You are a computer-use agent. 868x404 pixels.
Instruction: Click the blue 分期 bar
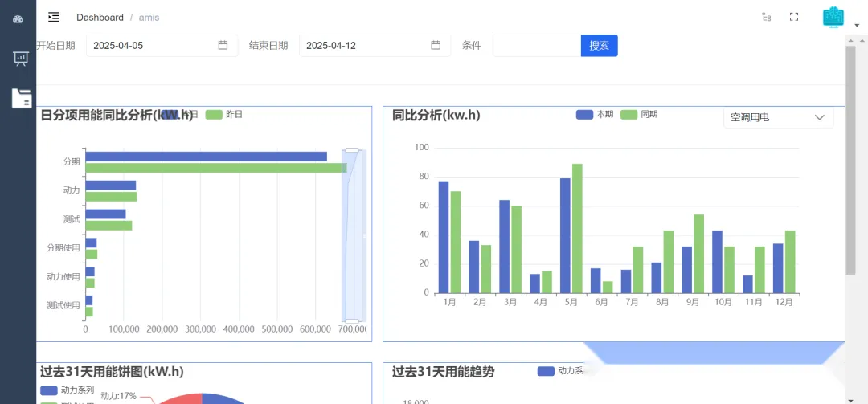point(206,157)
